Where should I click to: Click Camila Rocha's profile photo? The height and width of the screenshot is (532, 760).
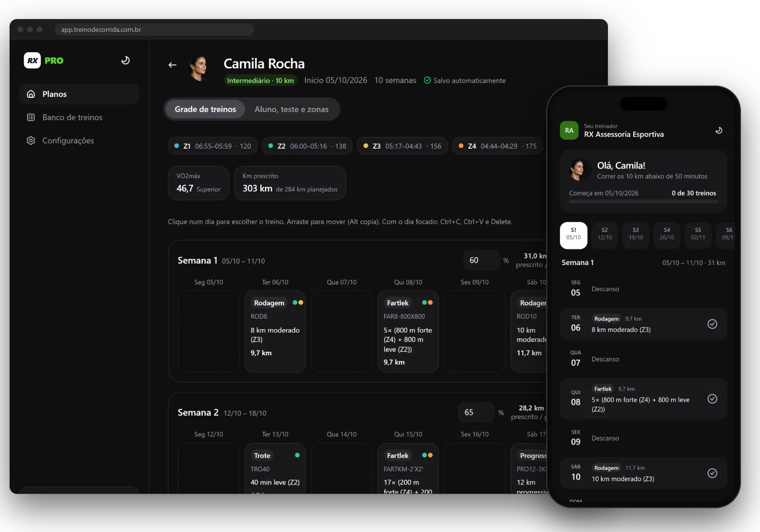199,68
